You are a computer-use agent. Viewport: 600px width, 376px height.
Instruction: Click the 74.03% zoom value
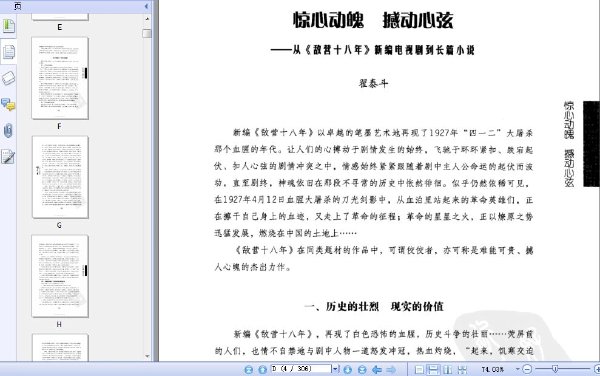(x=492, y=369)
